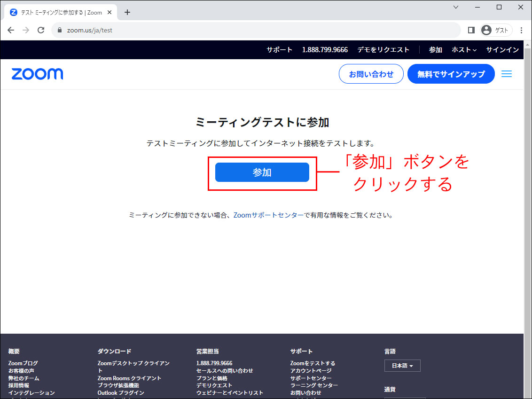Open ラーニング センター footer link
The width and height of the screenshot is (532, 399).
point(314,385)
